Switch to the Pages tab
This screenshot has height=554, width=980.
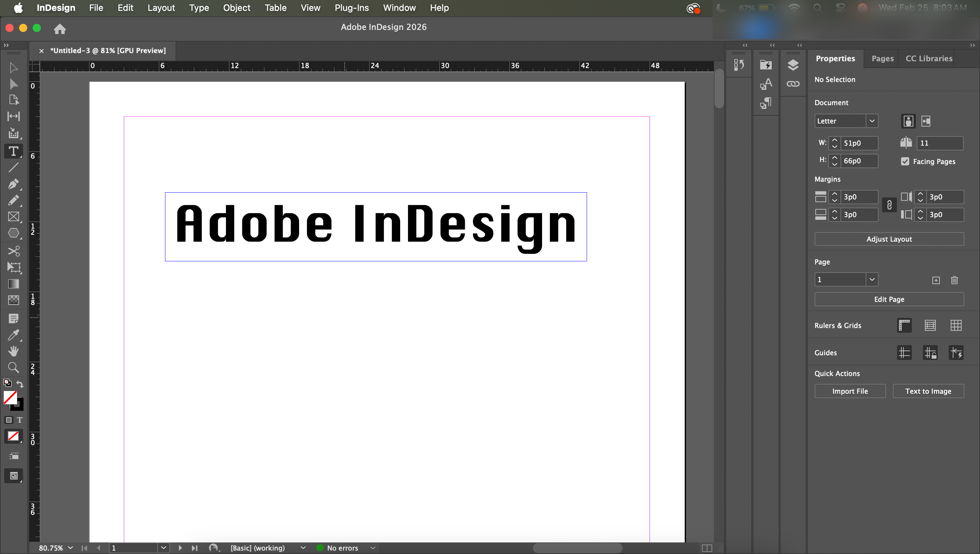coord(882,59)
